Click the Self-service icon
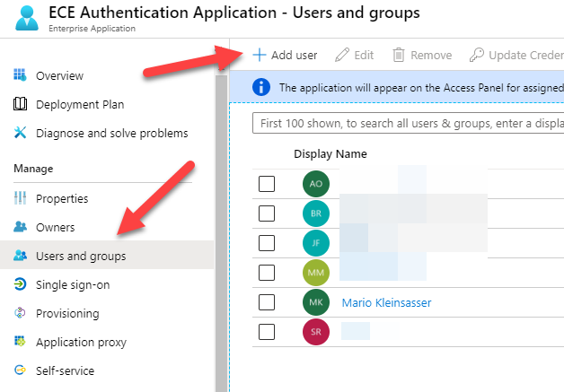Viewport: 564px width, 392px height. tap(20, 370)
